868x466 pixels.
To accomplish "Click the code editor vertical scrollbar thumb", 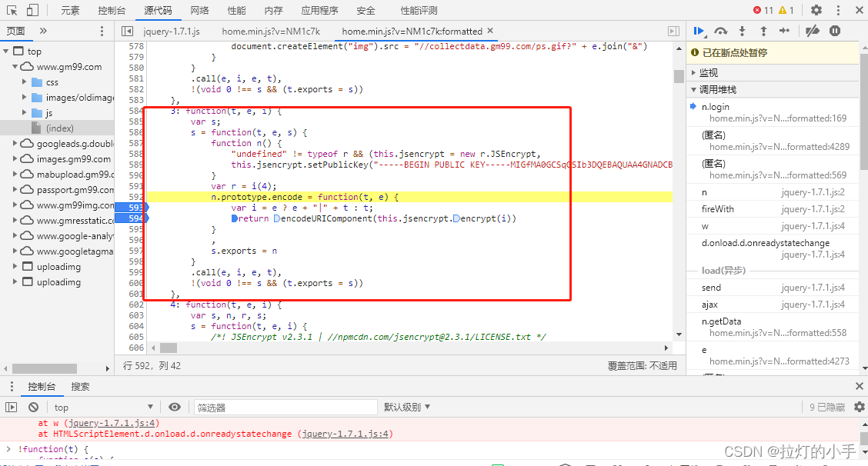I will pyautogui.click(x=679, y=76).
